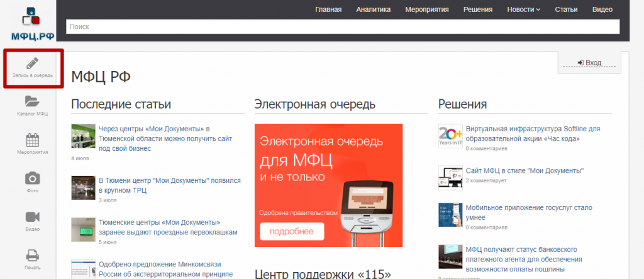The height and width of the screenshot is (279, 644).
Task: Select the Фото camera icon
Action: click(32, 178)
